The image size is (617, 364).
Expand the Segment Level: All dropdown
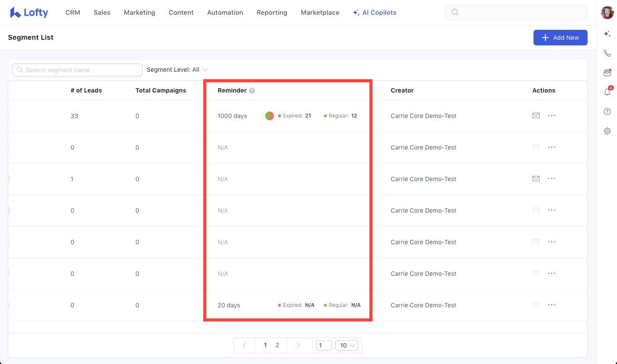point(177,70)
